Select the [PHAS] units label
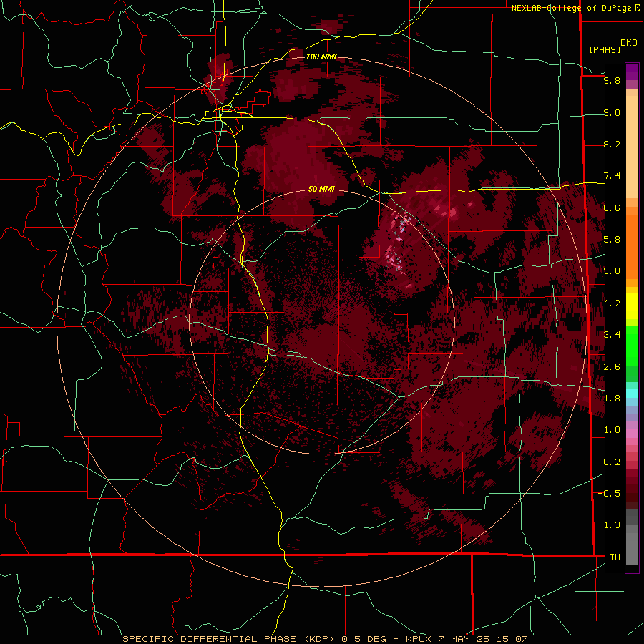This screenshot has width=644, height=644. (605, 49)
